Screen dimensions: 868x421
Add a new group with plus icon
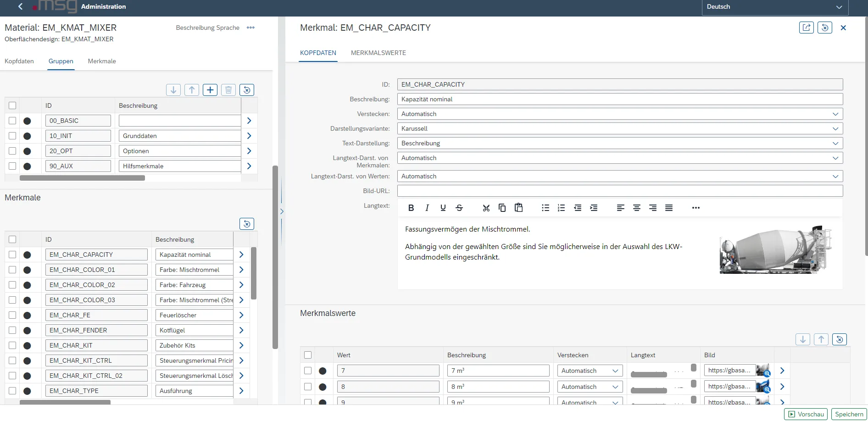210,90
